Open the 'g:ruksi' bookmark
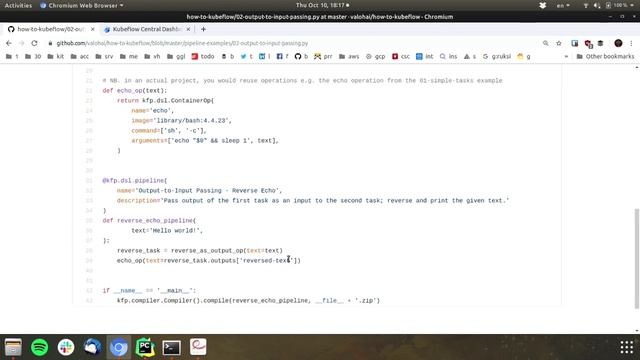Viewport: 640px width, 360px height. click(x=497, y=57)
